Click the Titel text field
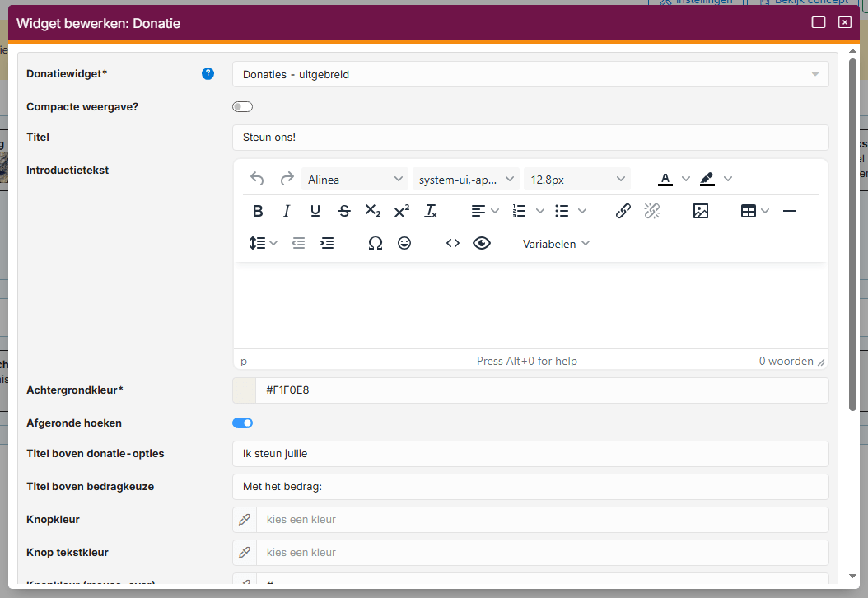This screenshot has width=868, height=598. coord(530,138)
